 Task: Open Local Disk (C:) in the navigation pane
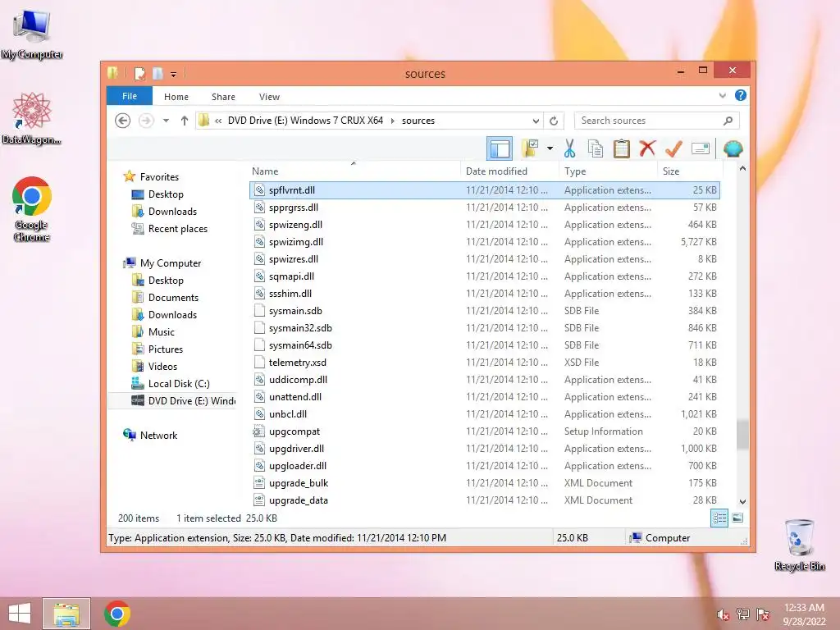(178, 384)
